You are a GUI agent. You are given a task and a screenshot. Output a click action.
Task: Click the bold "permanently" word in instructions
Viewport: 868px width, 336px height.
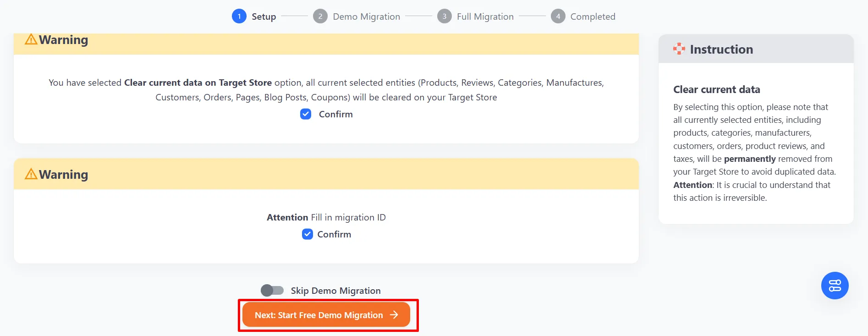(x=750, y=159)
